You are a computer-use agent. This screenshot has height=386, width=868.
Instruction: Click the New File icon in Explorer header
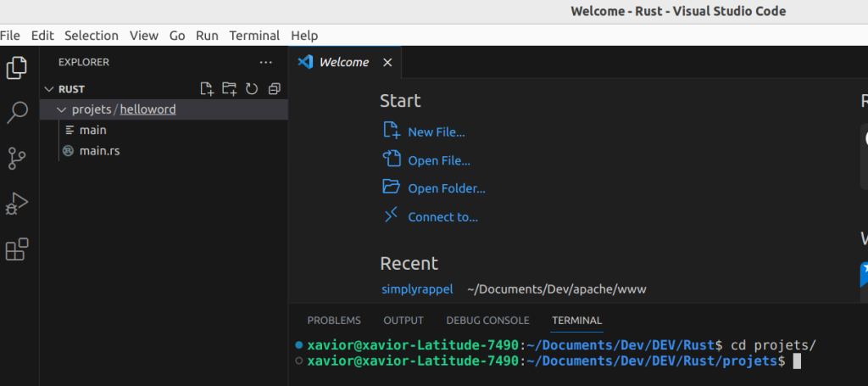point(207,88)
